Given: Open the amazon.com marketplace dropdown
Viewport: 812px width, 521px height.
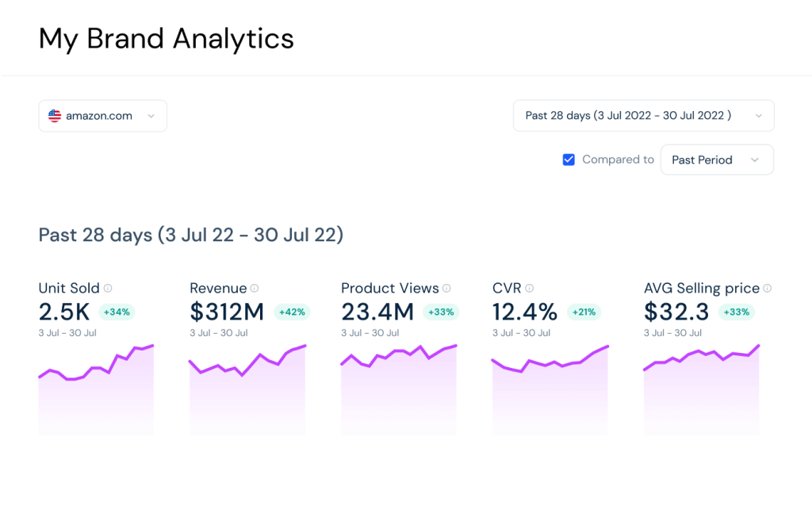Looking at the screenshot, I should click(x=102, y=115).
